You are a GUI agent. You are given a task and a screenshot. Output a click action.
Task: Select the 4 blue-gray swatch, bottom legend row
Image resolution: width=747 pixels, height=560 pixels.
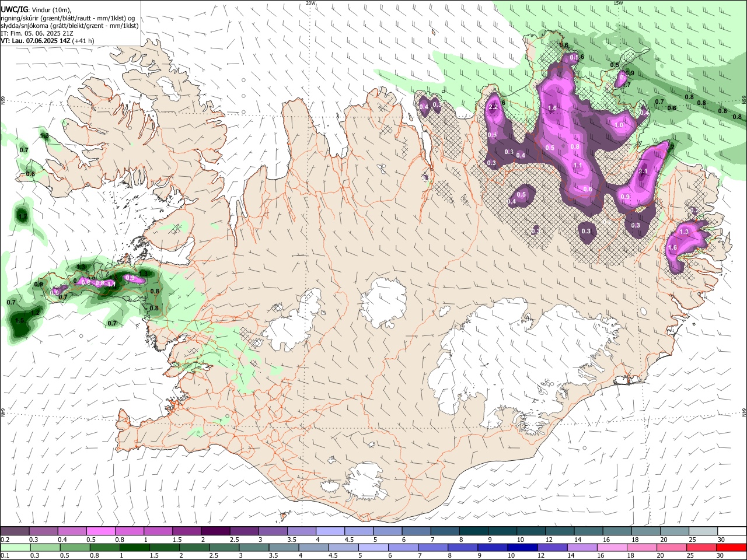(x=315, y=547)
